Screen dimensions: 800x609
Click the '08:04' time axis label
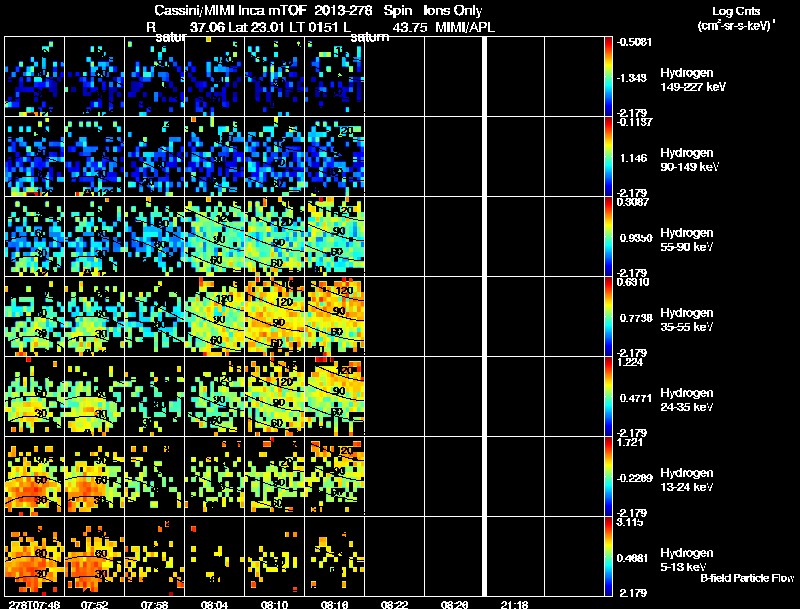click(214, 604)
